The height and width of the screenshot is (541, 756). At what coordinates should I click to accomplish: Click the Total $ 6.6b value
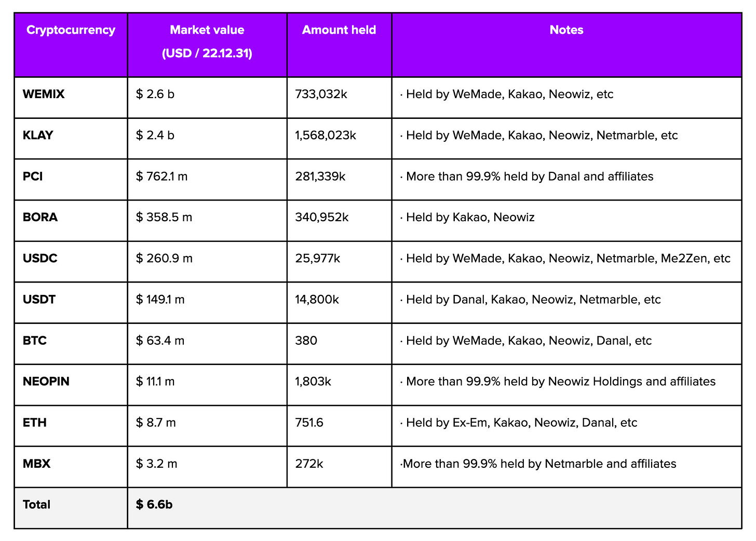[154, 505]
